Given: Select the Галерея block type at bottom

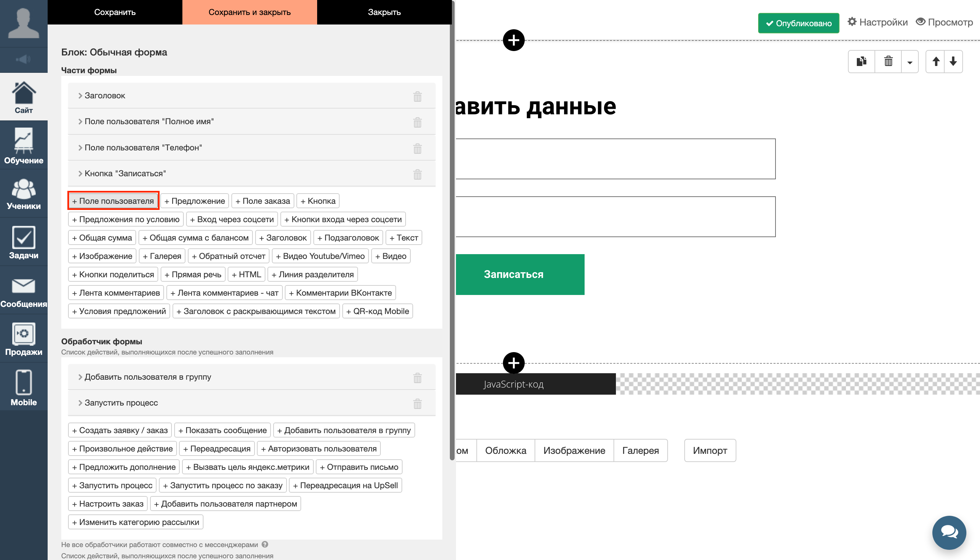Looking at the screenshot, I should click(640, 450).
